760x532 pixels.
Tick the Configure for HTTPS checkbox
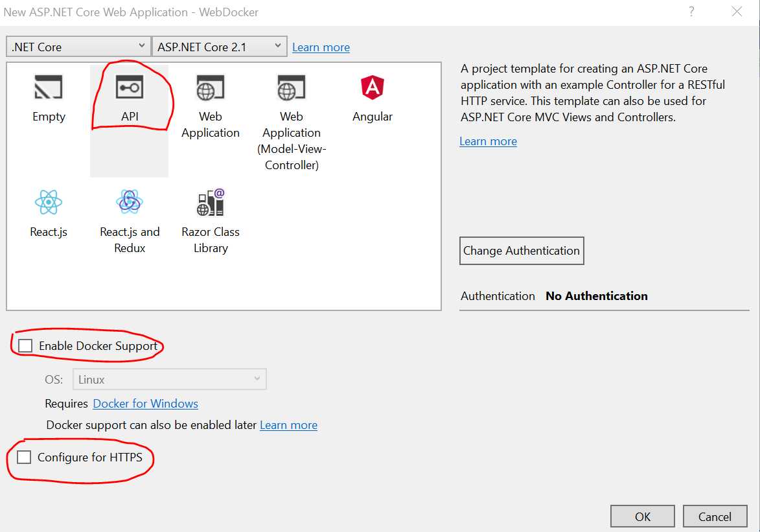[24, 457]
